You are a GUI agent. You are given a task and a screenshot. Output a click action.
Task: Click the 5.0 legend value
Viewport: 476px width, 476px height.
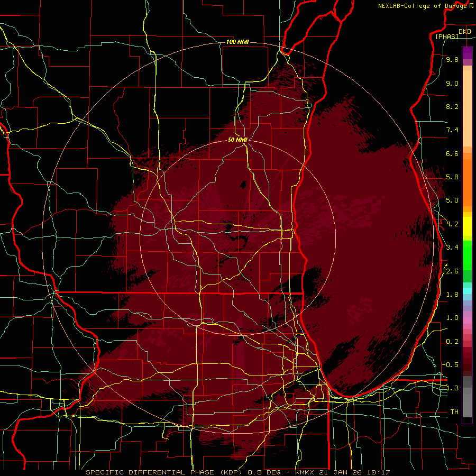tap(452, 200)
